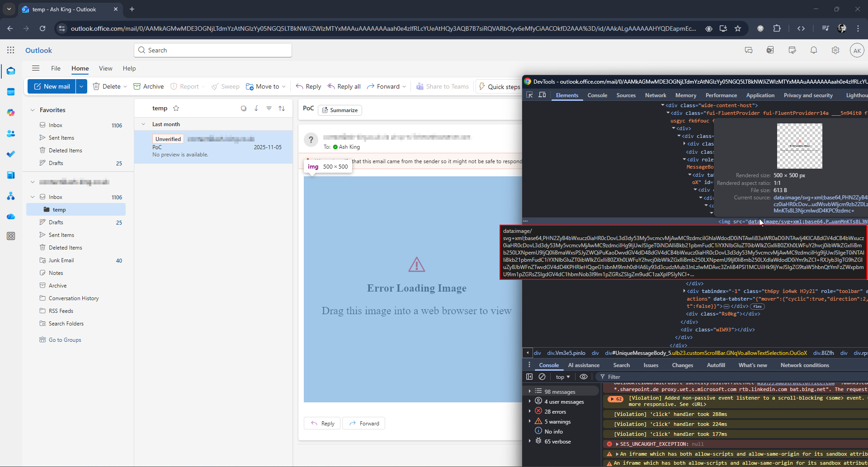Collapse the Favorites folder group

tap(33, 110)
